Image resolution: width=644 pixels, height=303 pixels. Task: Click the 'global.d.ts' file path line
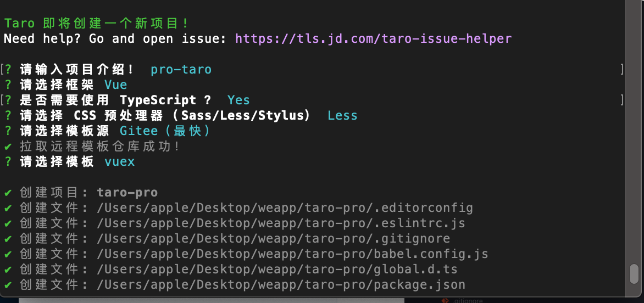pos(238,270)
